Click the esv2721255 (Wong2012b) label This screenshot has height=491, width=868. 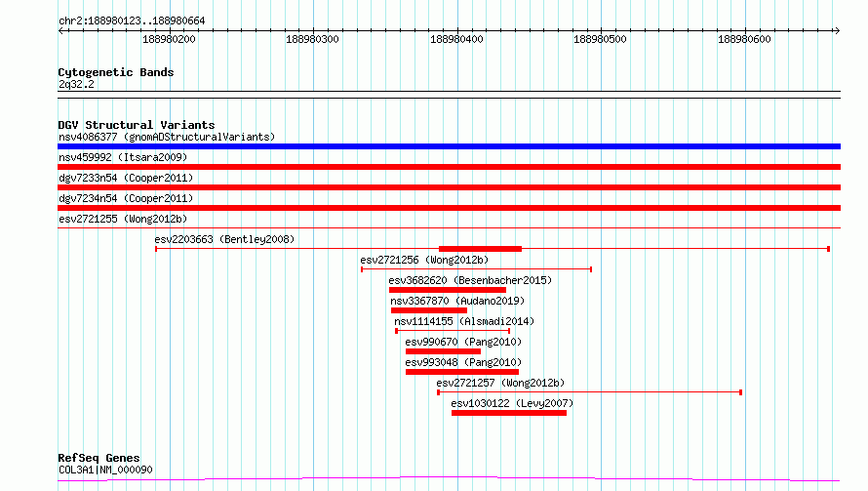click(123, 219)
